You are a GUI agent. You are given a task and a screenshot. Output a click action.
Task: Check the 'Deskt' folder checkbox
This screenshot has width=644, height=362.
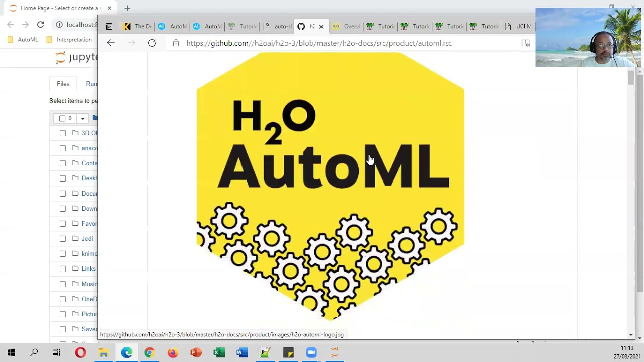tap(63, 178)
